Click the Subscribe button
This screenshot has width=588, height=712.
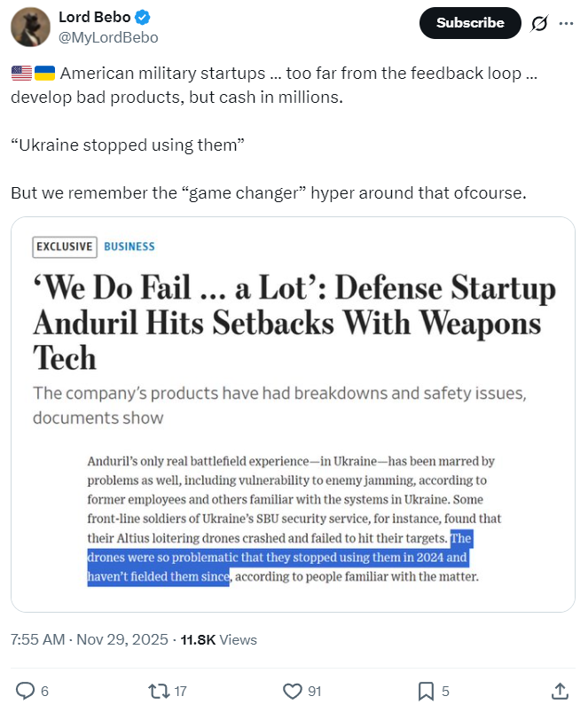[x=469, y=23]
